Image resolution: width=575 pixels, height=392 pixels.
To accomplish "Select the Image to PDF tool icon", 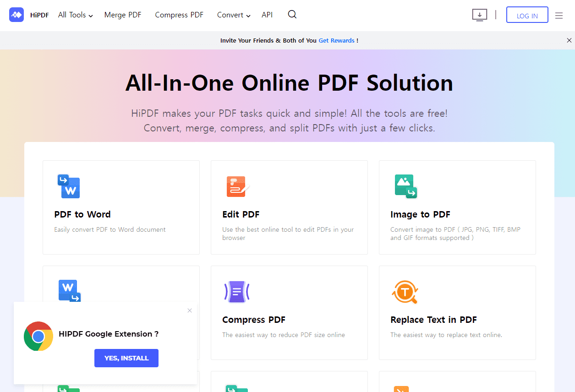I will (405, 186).
